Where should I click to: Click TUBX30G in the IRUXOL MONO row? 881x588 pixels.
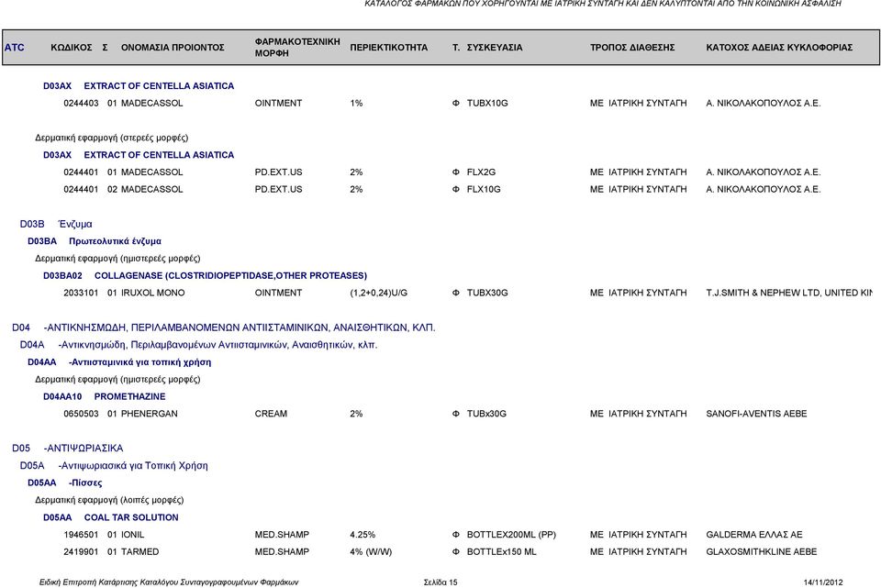click(487, 294)
